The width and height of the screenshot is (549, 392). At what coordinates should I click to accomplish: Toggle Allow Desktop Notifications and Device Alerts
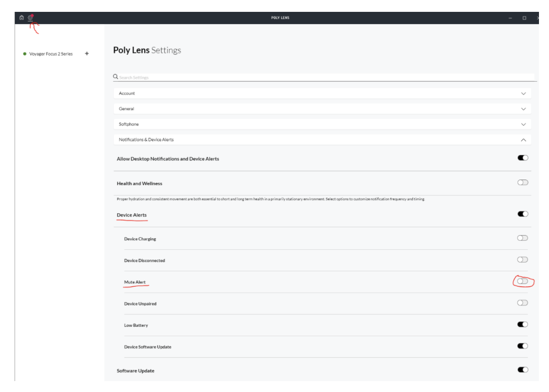523,158
